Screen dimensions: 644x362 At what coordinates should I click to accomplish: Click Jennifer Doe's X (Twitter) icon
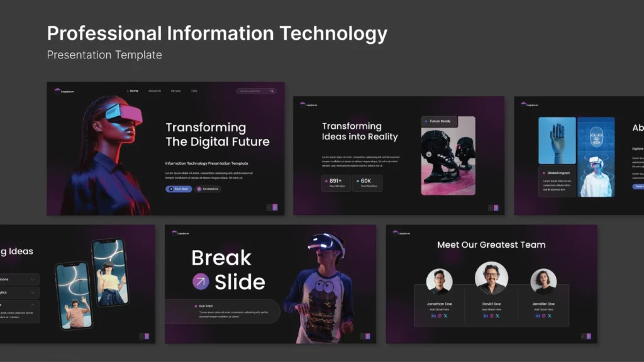549,315
